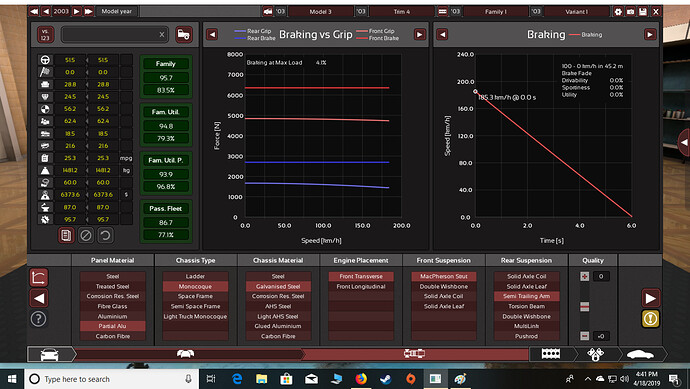Show next graph right of Braking vs Grip
Screen dimensions: 690x389
click(419, 34)
